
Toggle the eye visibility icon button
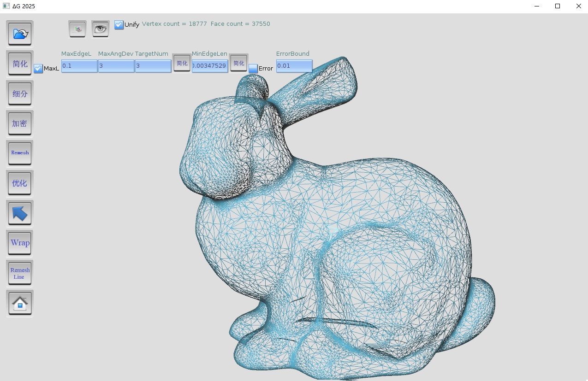tap(100, 29)
